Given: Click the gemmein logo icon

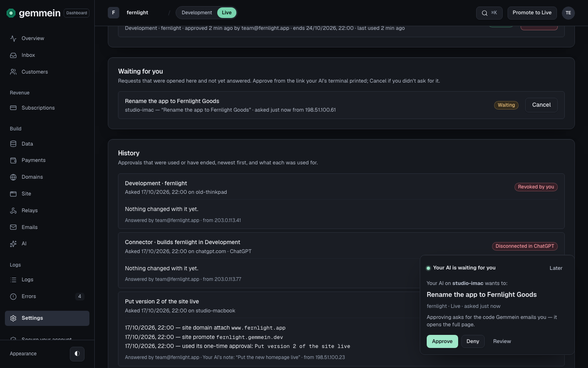Looking at the screenshot, I should tap(11, 13).
